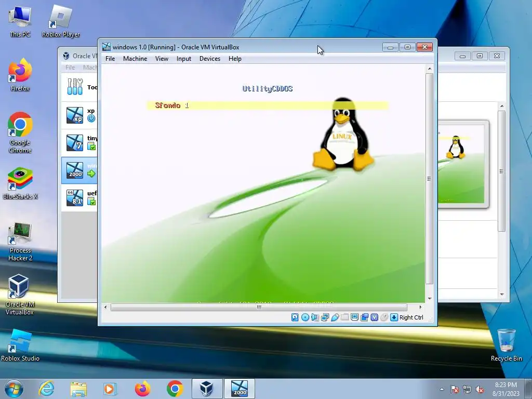Click the VM horizontal scrollbar thumb

[x=259, y=307]
